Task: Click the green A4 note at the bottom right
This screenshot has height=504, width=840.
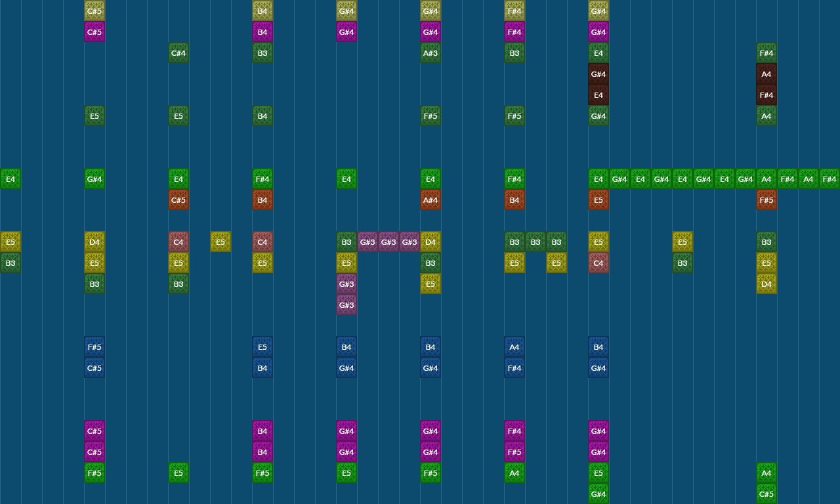Action: pos(766,472)
